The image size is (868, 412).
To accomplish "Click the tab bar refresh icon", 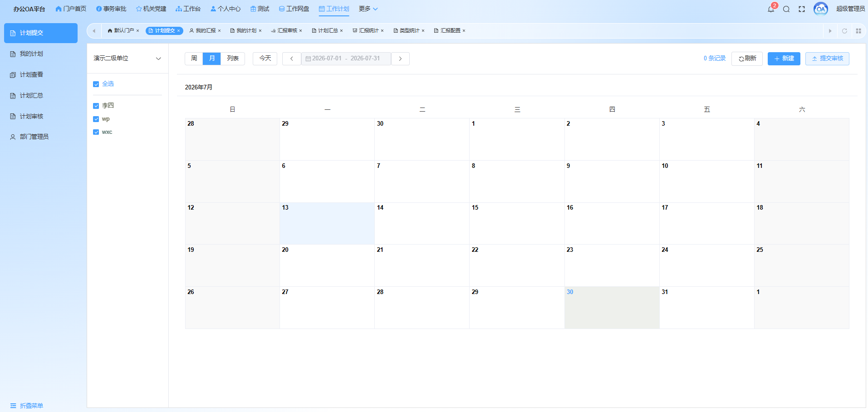I will (x=844, y=31).
